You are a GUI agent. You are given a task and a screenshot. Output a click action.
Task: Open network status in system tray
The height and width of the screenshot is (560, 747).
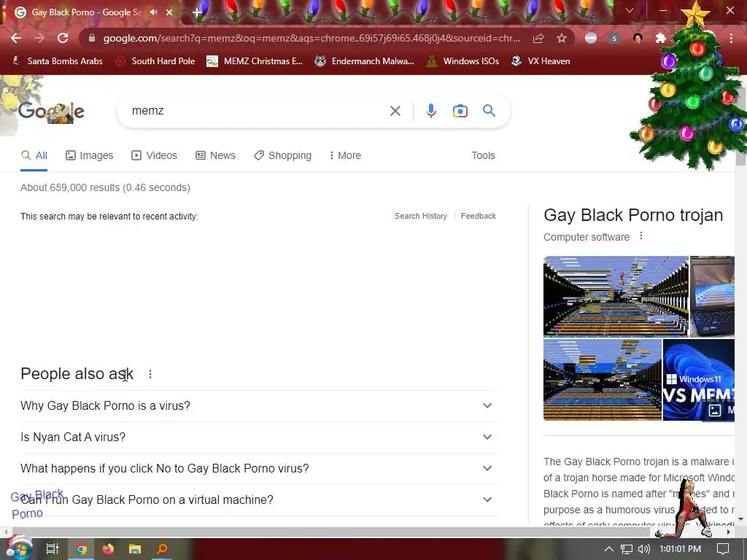pos(627,549)
